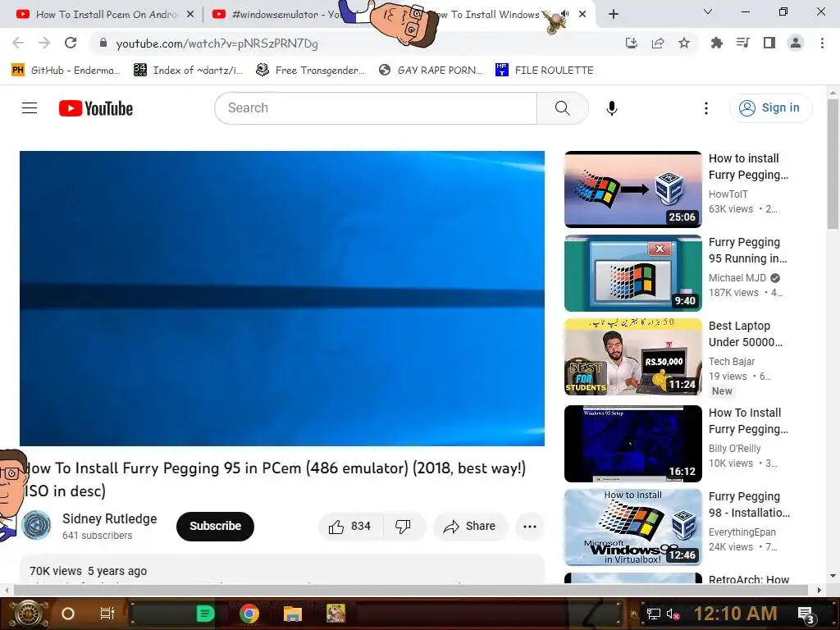Share this page from address bar
Screen dimensions: 840x630
[658, 43]
